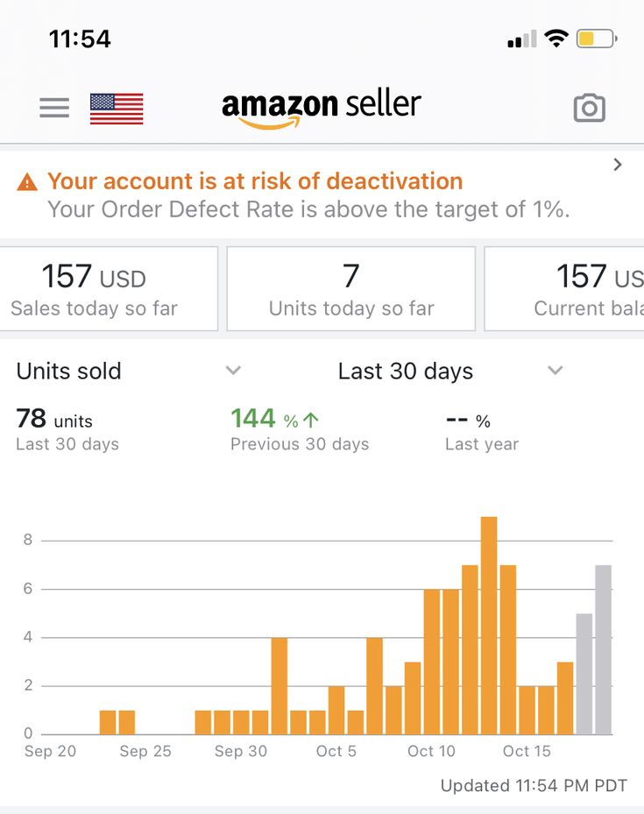Open the Sales today so far card
The height and width of the screenshot is (814, 644).
[x=108, y=288]
